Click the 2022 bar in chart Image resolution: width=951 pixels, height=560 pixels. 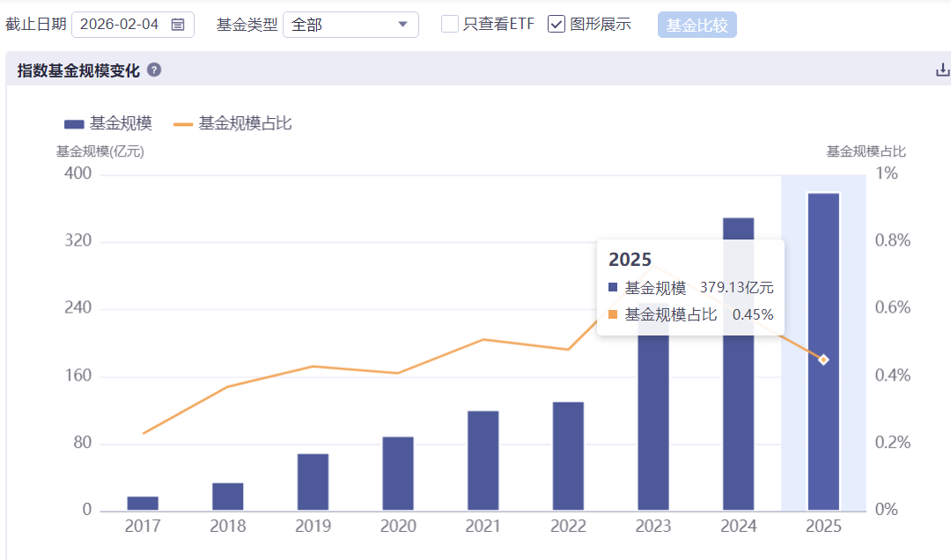(x=568, y=456)
